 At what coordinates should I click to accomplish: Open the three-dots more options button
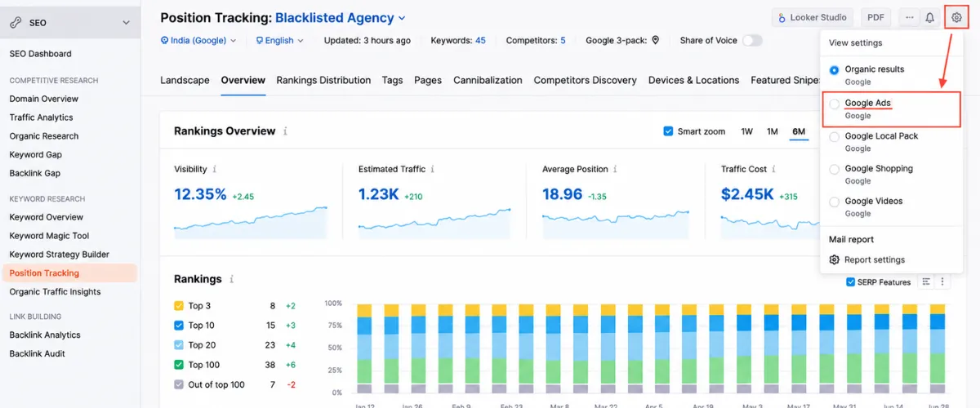(x=909, y=17)
